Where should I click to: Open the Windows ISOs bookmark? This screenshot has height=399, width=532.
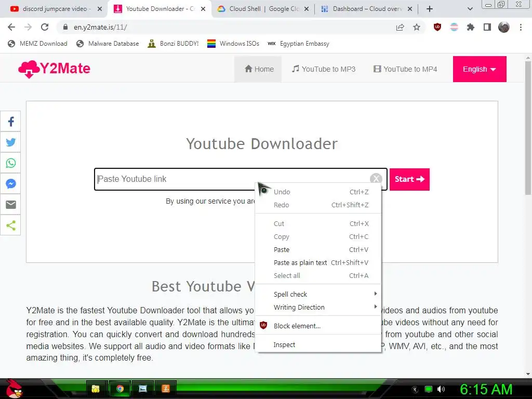point(233,44)
